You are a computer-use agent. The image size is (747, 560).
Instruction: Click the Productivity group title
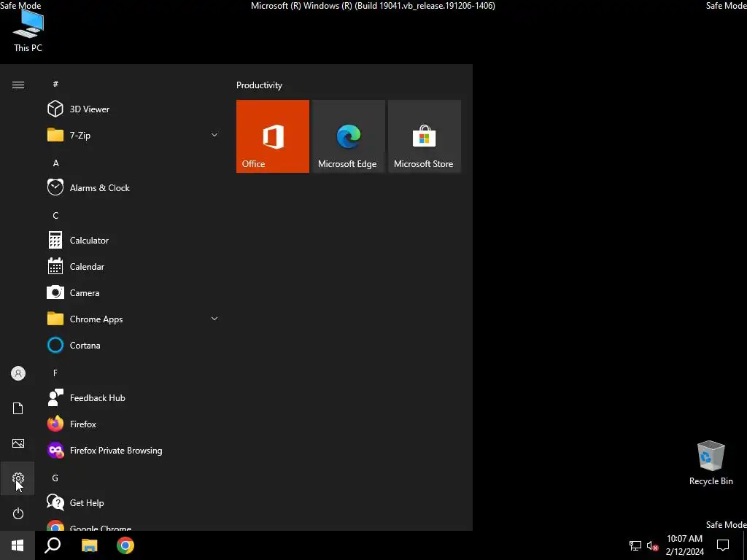point(259,85)
